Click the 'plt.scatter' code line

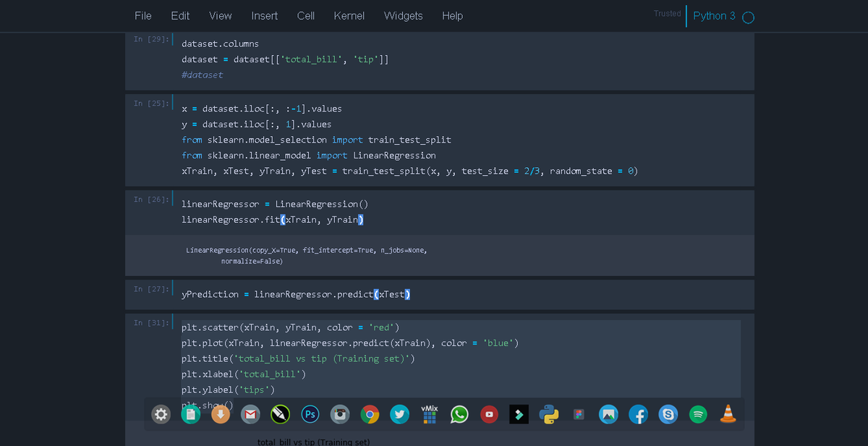[x=290, y=328]
